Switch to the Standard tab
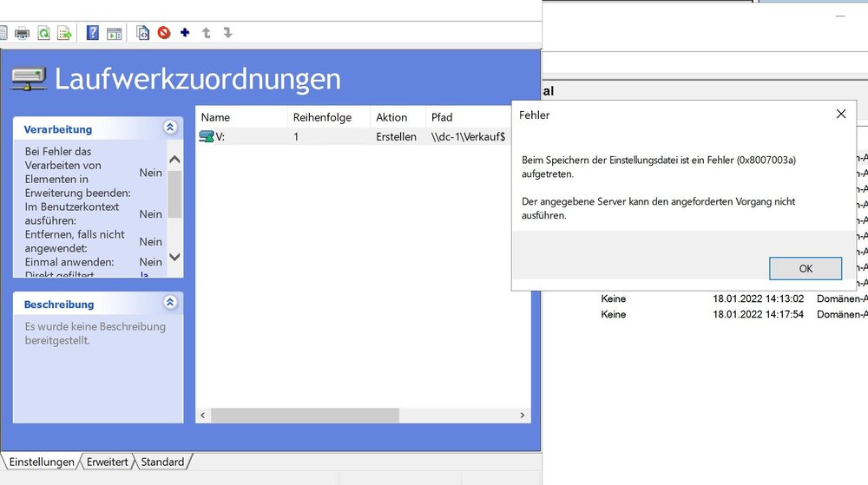Viewport: 868px width, 485px height. (162, 462)
